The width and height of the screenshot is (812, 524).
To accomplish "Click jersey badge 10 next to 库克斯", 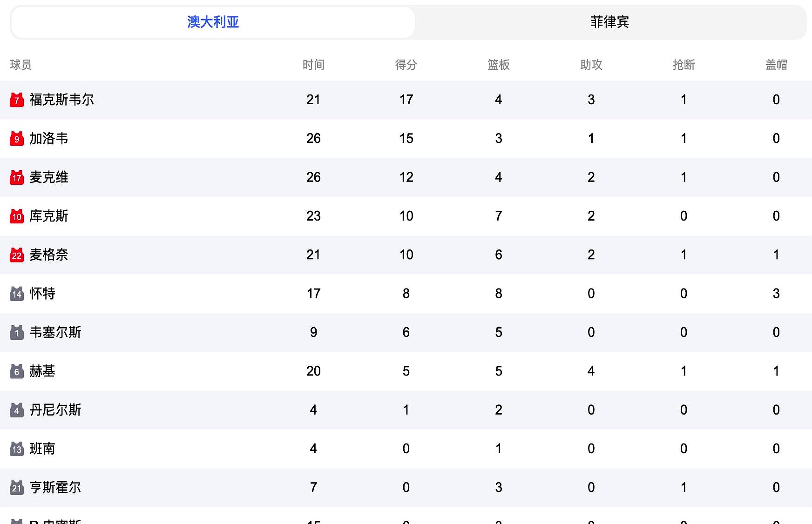I will tap(16, 216).
